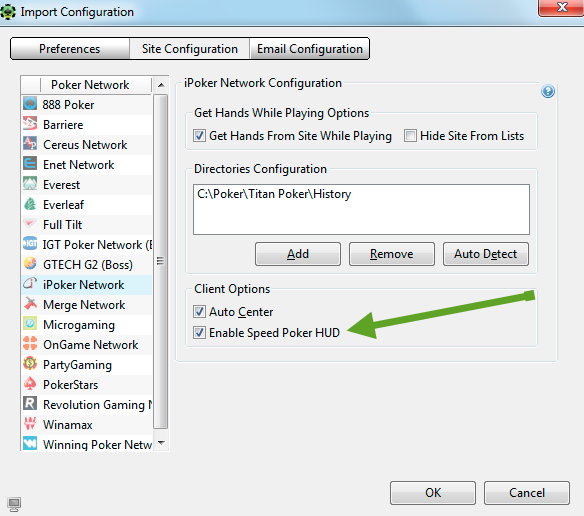Confirm with the OK button

pos(433,493)
